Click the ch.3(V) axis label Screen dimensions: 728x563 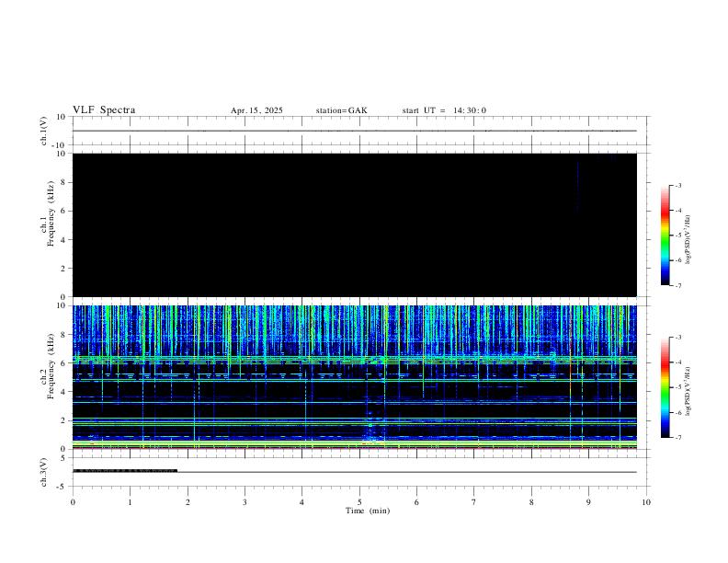pyautogui.click(x=43, y=473)
